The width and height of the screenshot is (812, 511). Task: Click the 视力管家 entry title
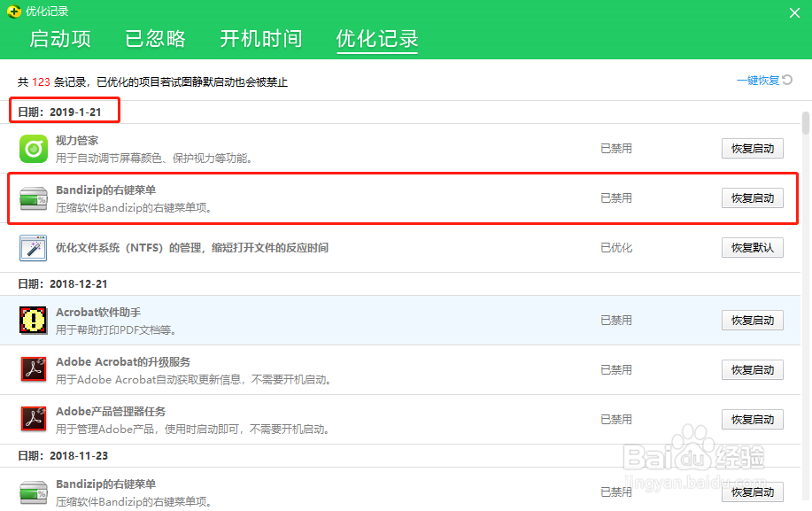(77, 140)
